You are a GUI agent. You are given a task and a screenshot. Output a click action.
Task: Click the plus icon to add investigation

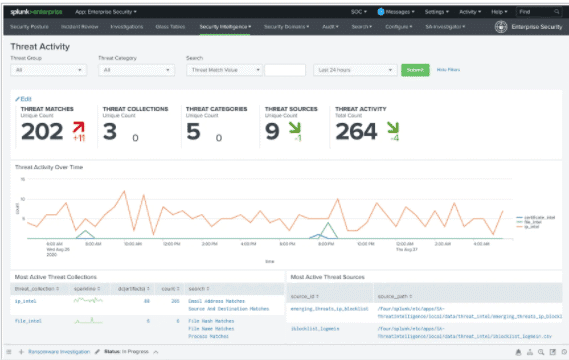point(21,352)
